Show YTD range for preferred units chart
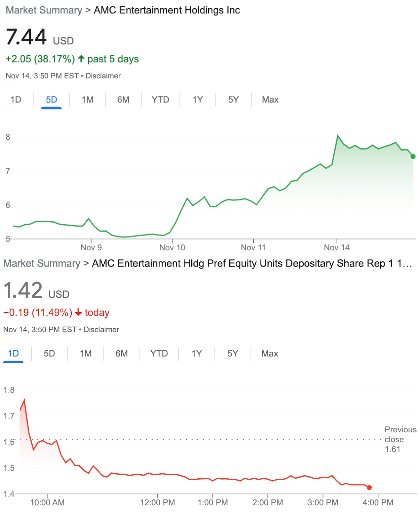 (159, 354)
